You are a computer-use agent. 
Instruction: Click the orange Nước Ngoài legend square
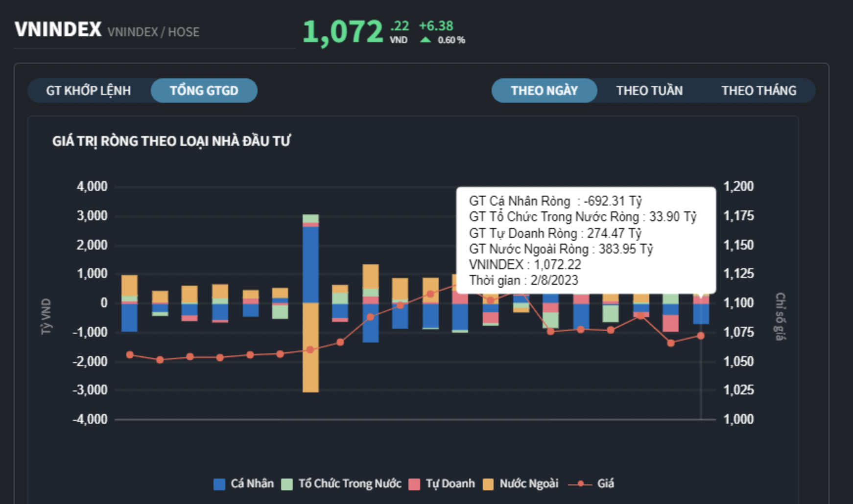tap(488, 484)
